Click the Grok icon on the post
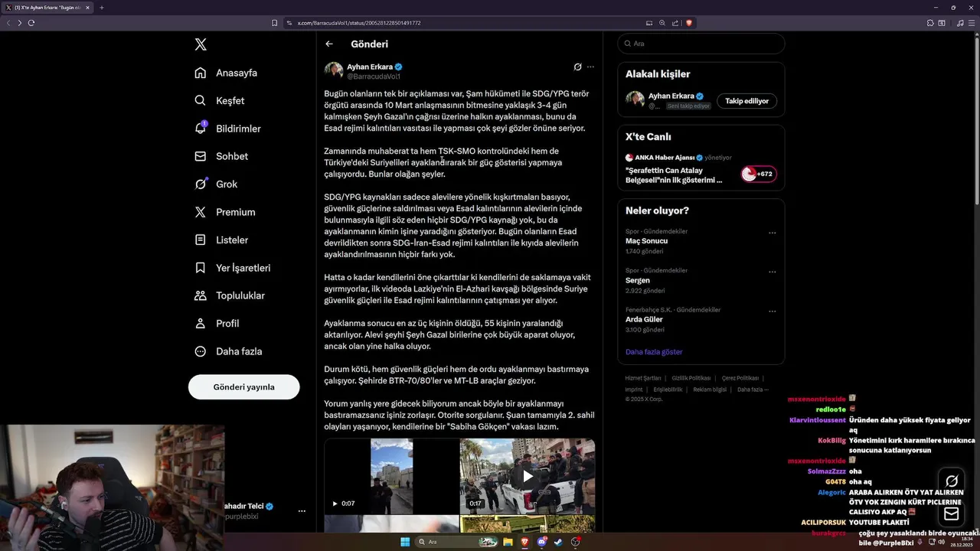Viewport: 980px width, 551px height. tap(578, 67)
